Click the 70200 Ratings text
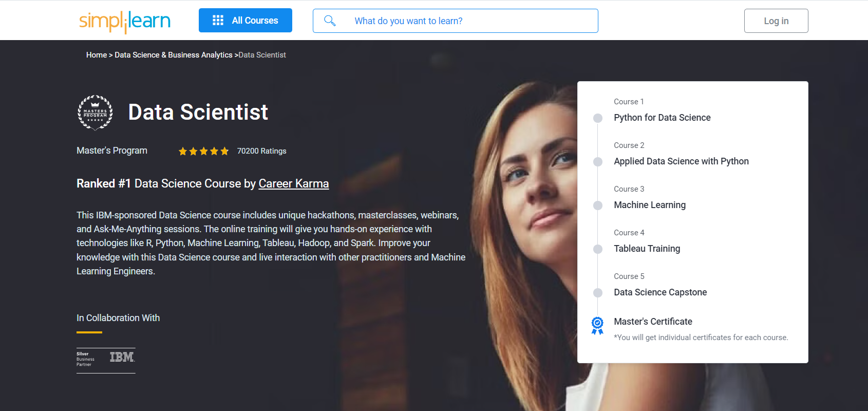 (261, 151)
